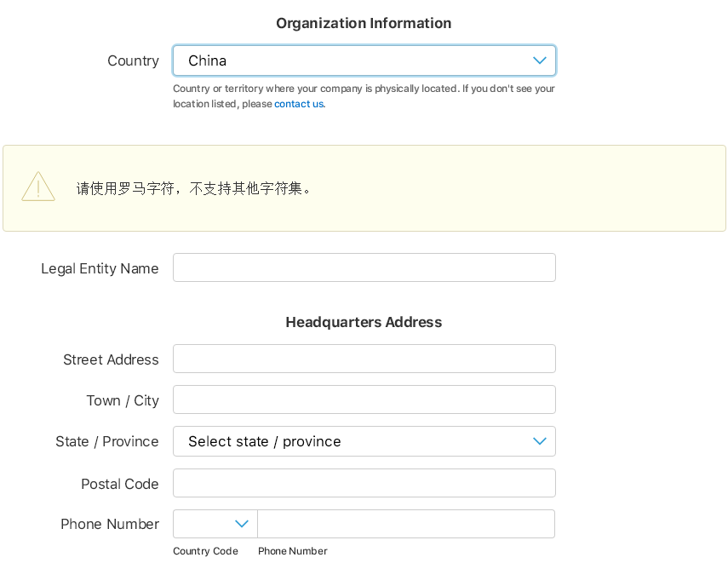
Task: Click the chevron arrow in Country selector
Action: tap(539, 60)
